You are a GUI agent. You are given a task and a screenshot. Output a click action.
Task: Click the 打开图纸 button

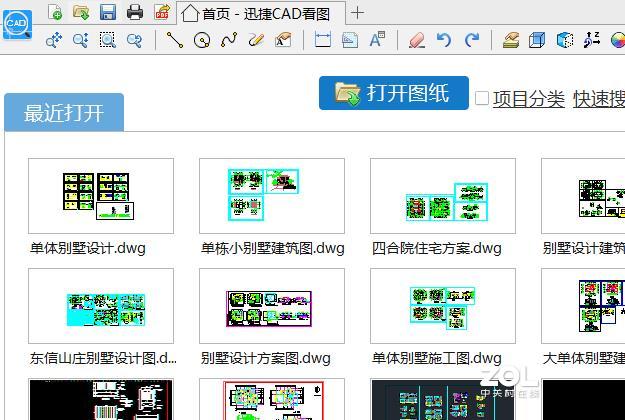[x=394, y=93]
